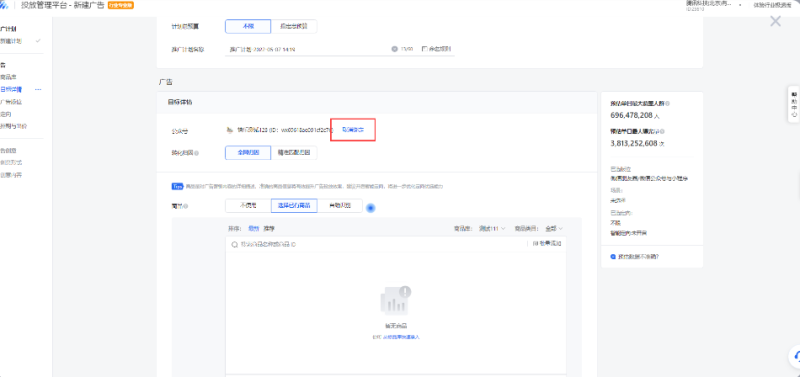Click the empty products placeholder image
Viewport: 800px width, 377px height.
point(395,300)
